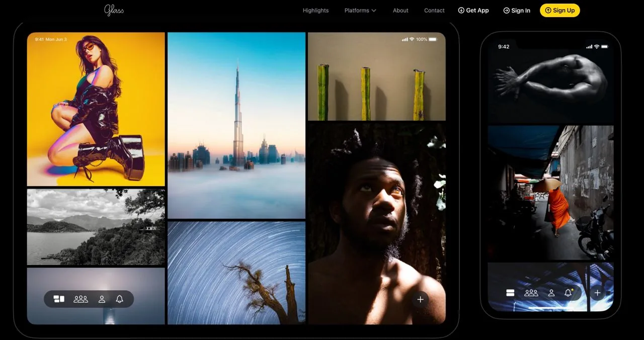Image resolution: width=644 pixels, height=340 pixels.
Task: Click the tablet "100%" battery text
Action: (x=422, y=39)
